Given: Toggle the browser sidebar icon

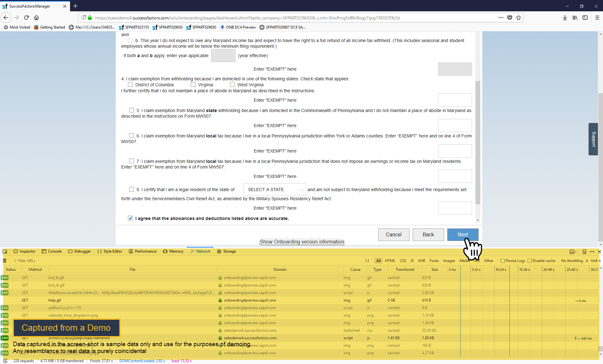Looking at the screenshot, I should tap(585, 18).
